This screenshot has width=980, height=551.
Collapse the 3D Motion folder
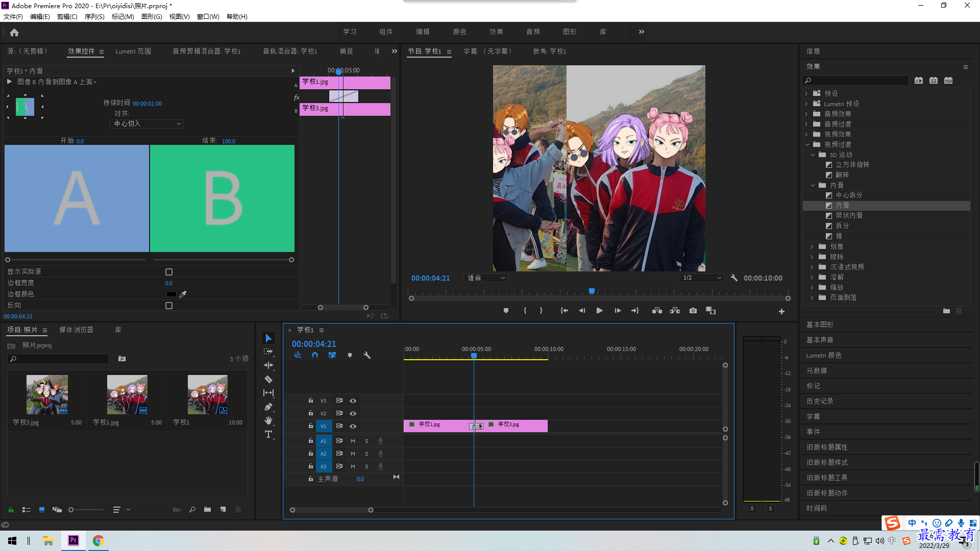(813, 155)
